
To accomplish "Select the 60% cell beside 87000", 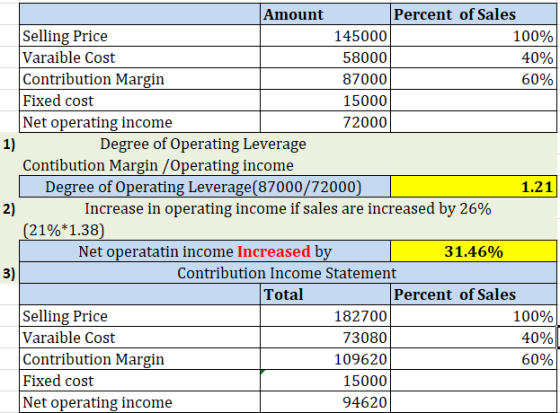I will click(474, 79).
